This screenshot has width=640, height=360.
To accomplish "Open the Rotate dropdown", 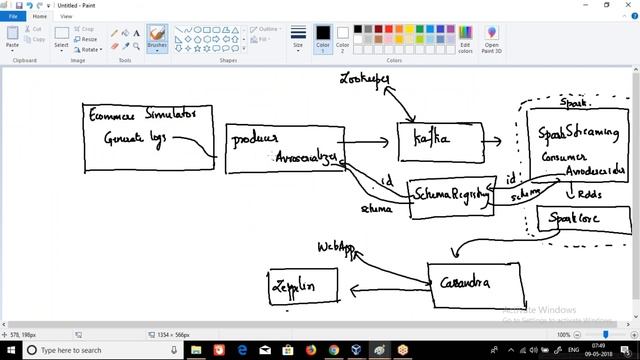I will [x=88, y=49].
